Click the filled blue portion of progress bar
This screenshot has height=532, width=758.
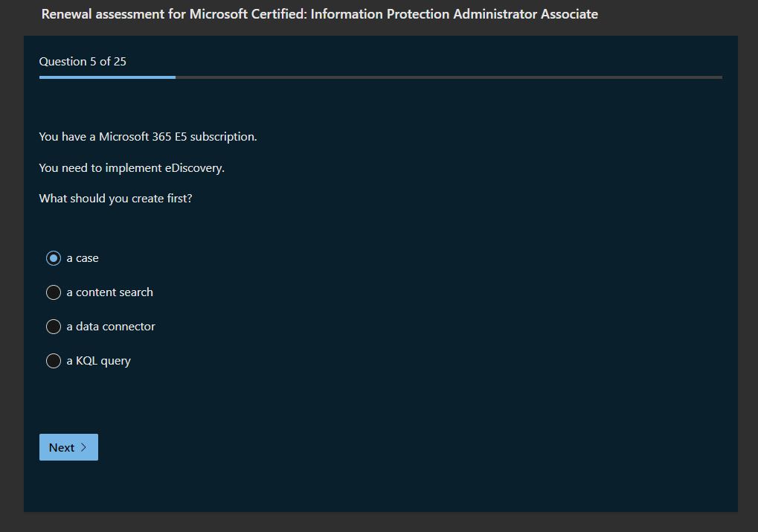coord(107,77)
